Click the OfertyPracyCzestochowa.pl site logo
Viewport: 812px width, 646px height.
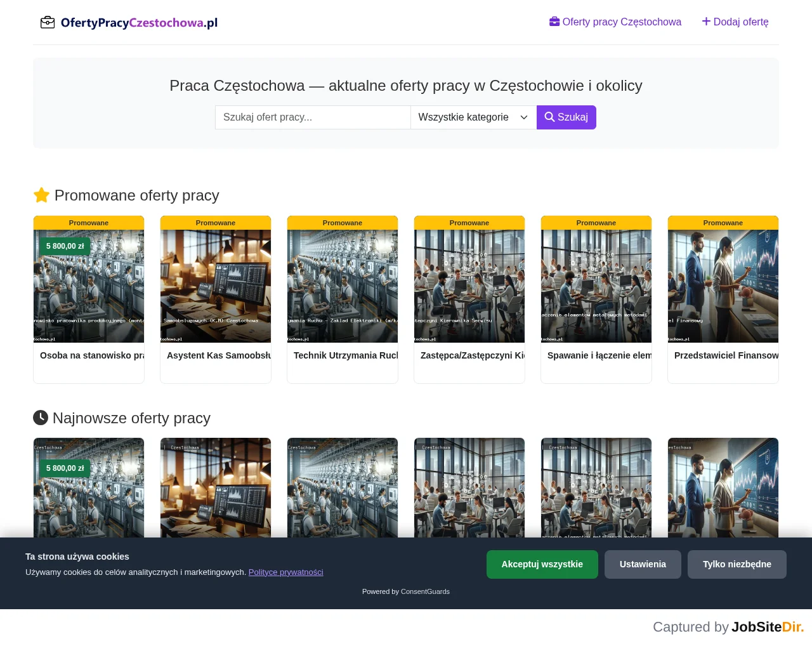point(129,23)
